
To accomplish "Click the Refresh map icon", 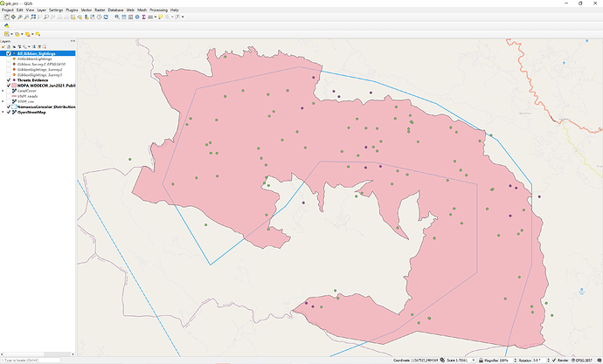I will click(106, 17).
